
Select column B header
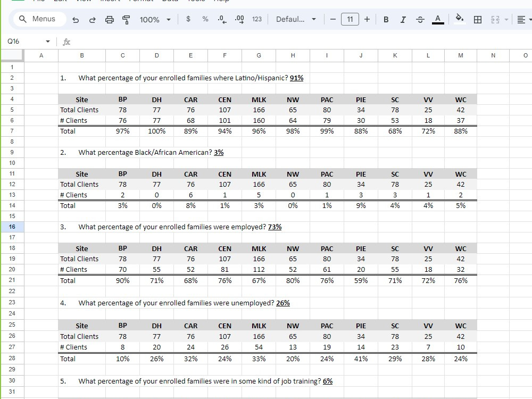coord(82,55)
